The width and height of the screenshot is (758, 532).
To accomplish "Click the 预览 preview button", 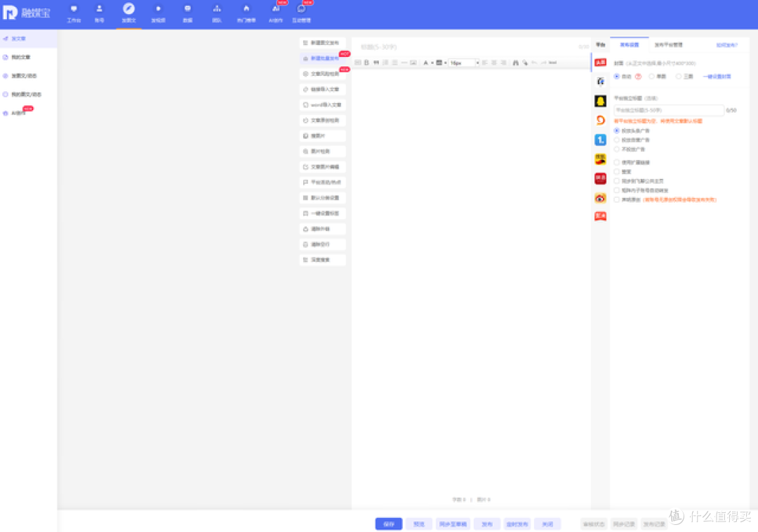I will (x=418, y=524).
